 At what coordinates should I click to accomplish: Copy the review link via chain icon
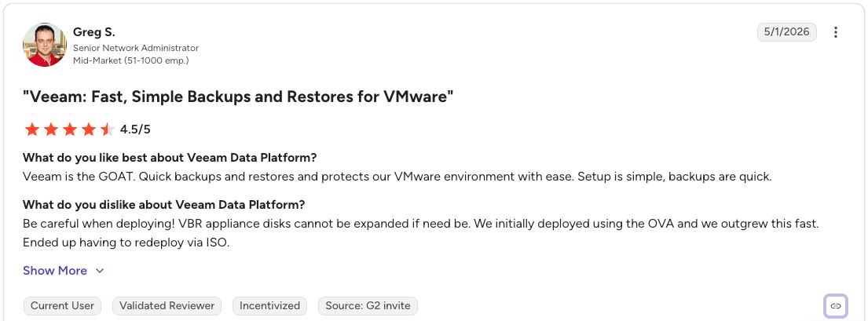836,306
